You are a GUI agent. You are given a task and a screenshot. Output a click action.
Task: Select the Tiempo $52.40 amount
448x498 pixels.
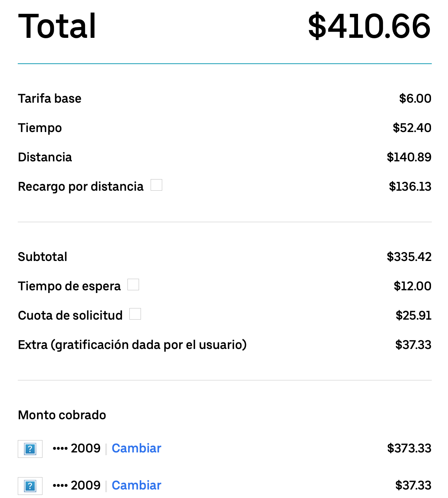(412, 128)
